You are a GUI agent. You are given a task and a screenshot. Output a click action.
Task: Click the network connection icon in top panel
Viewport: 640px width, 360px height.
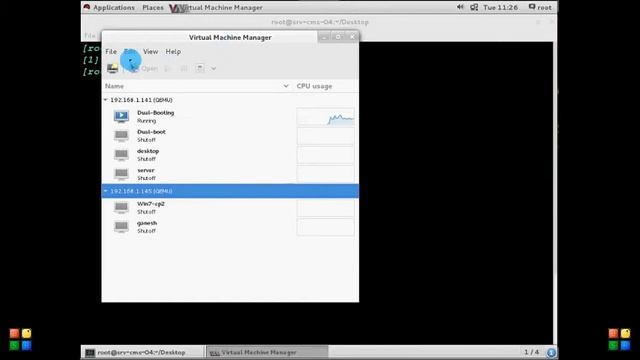pyautogui.click(x=474, y=7)
